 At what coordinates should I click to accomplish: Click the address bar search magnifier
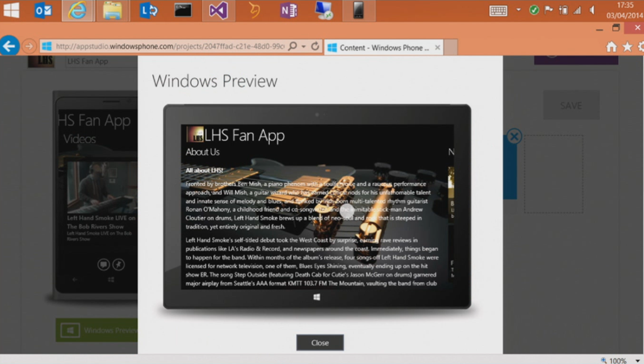[292, 46]
